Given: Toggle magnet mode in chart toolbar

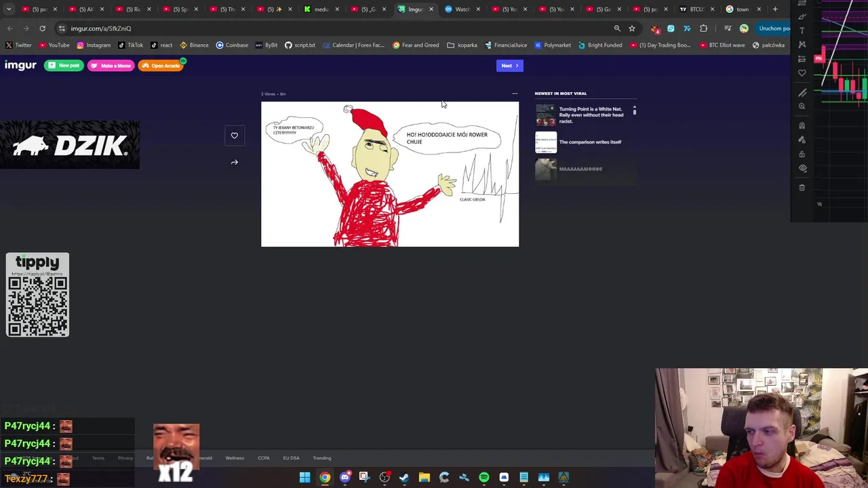Looking at the screenshot, I should click(802, 125).
